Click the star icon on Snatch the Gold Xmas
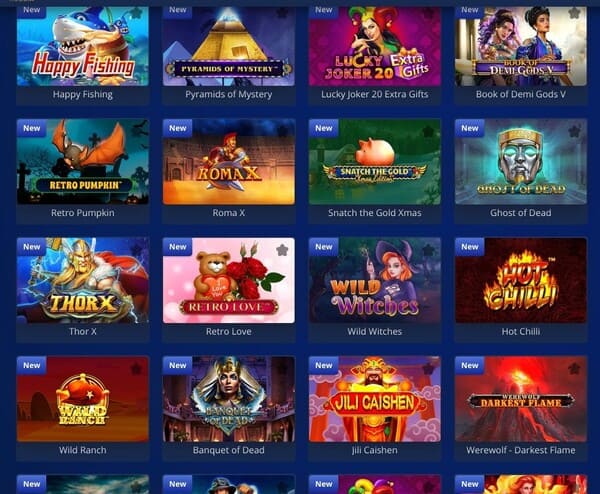The width and height of the screenshot is (600, 494). [428, 131]
